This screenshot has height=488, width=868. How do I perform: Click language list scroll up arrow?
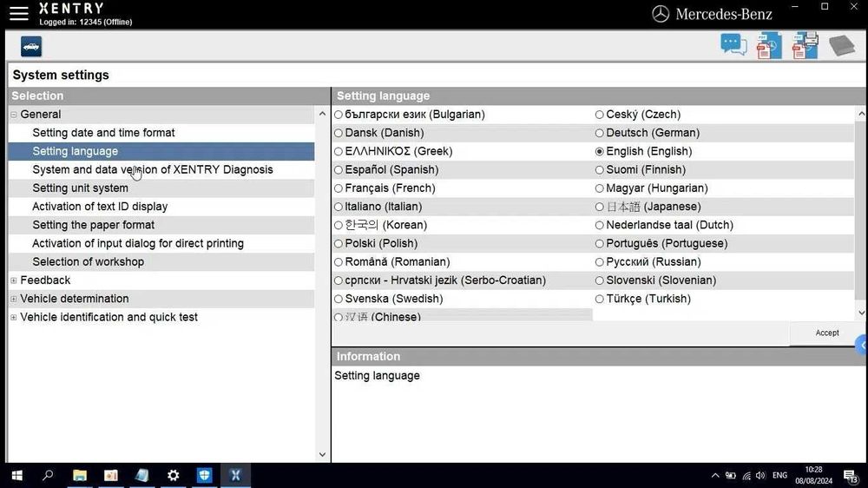click(861, 114)
